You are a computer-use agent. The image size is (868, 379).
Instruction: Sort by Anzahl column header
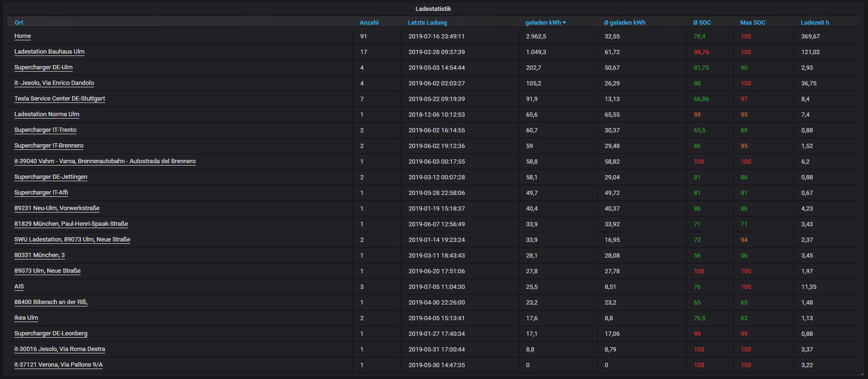pos(369,22)
